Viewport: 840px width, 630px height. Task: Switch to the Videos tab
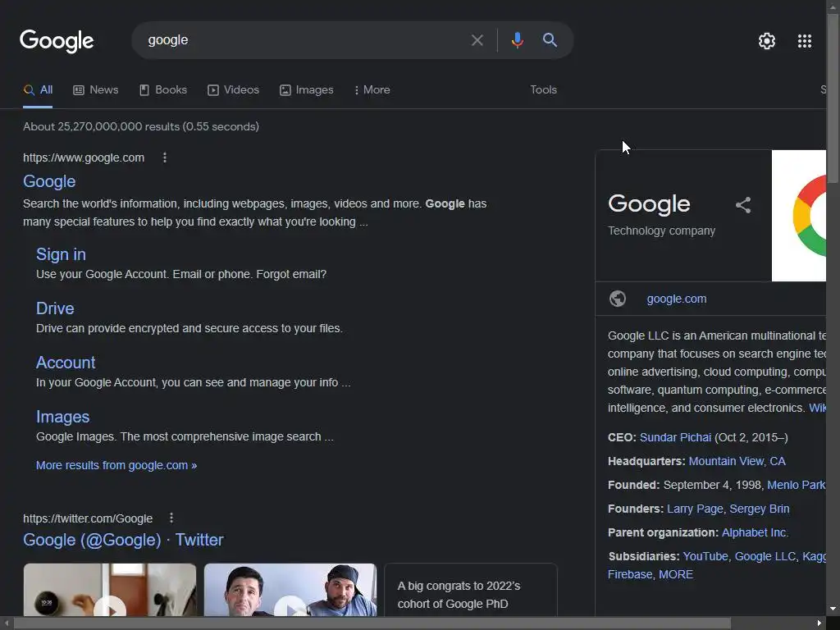233,90
